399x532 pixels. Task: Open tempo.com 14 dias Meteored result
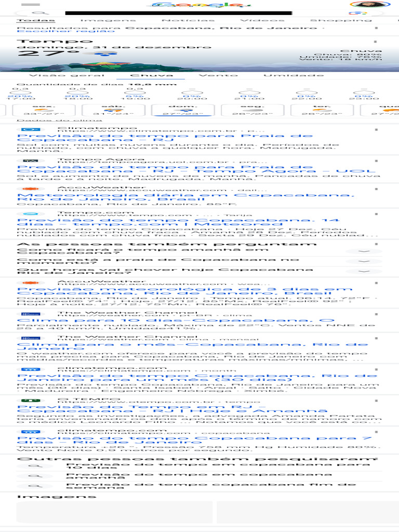(178, 222)
